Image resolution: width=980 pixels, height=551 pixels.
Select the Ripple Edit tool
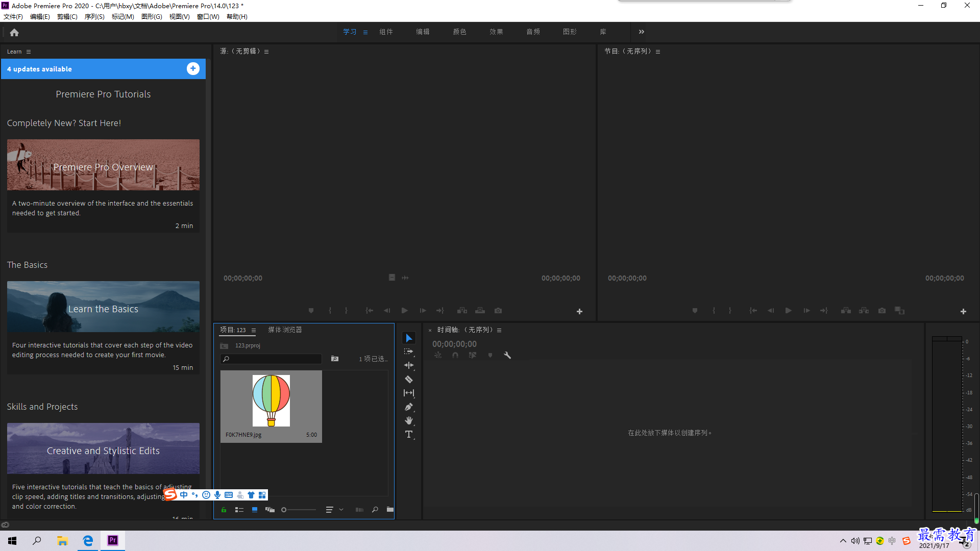click(x=409, y=366)
